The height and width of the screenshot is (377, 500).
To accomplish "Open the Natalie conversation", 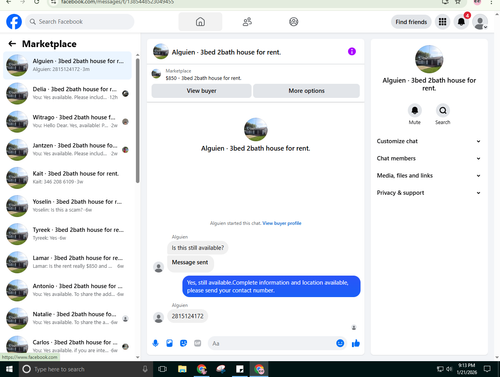I will [x=67, y=318].
